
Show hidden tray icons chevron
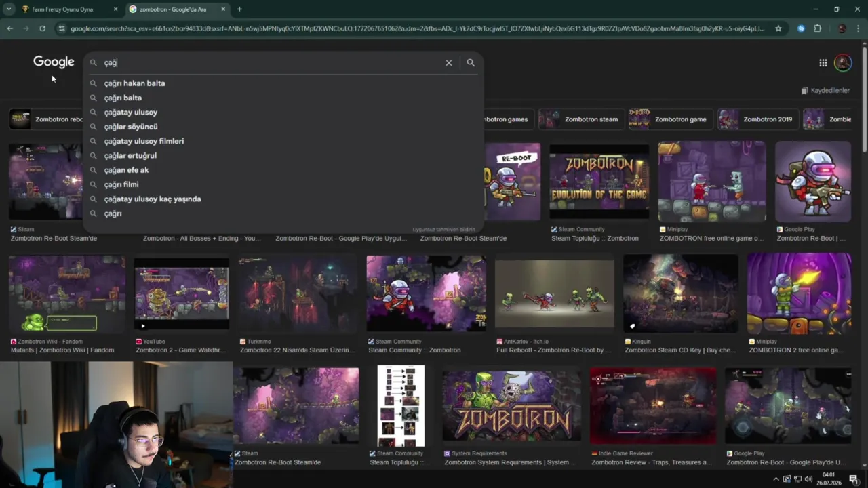776,479
